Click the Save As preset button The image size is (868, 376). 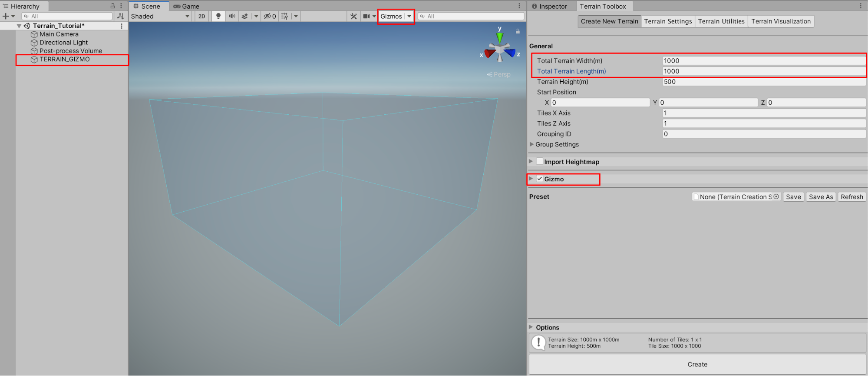coord(820,196)
